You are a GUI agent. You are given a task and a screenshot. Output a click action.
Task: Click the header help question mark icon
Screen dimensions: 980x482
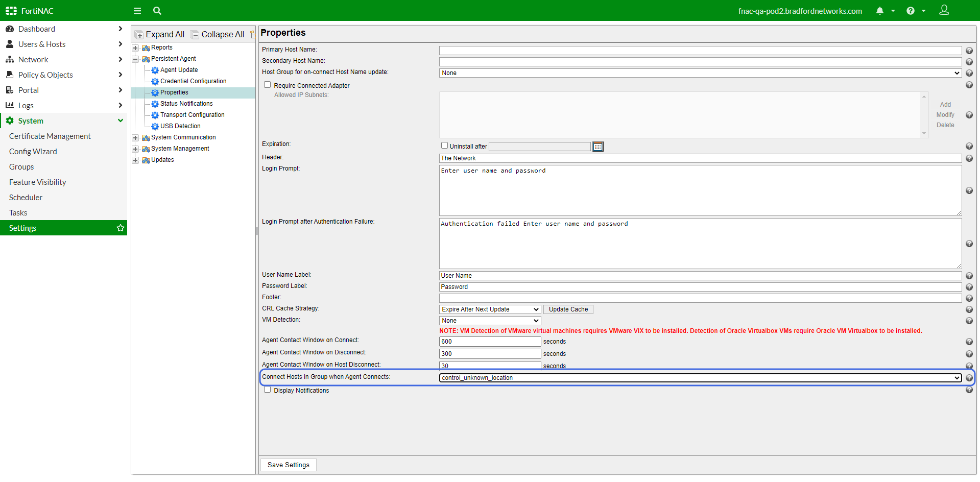910,11
